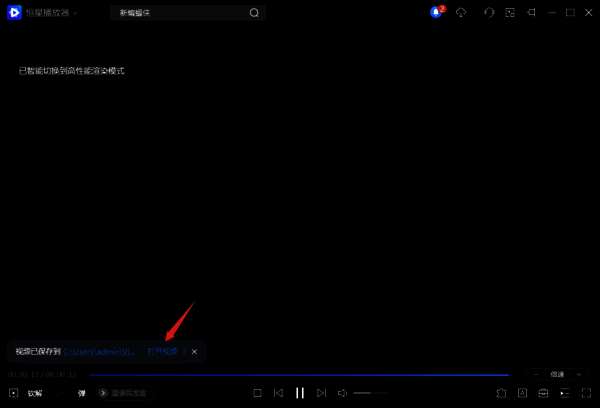Pause the video playback
600x408 pixels.
point(299,393)
